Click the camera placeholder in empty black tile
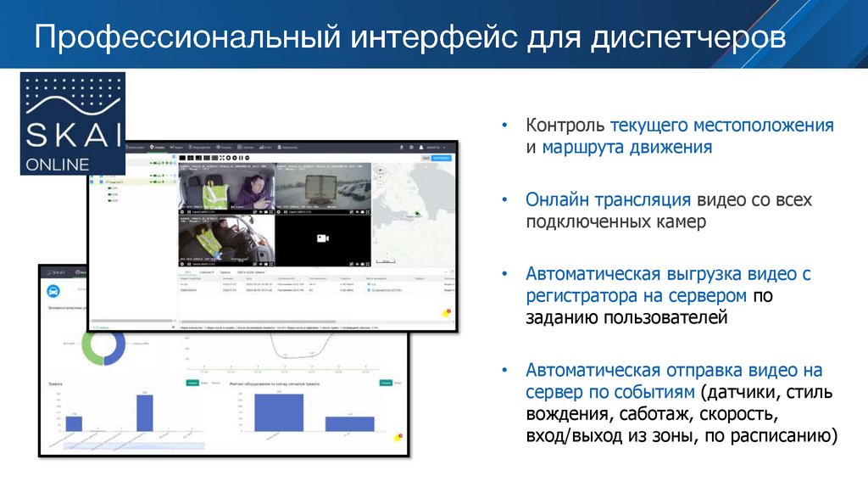Image resolution: width=868 pixels, height=487 pixels. pyautogui.click(x=323, y=238)
